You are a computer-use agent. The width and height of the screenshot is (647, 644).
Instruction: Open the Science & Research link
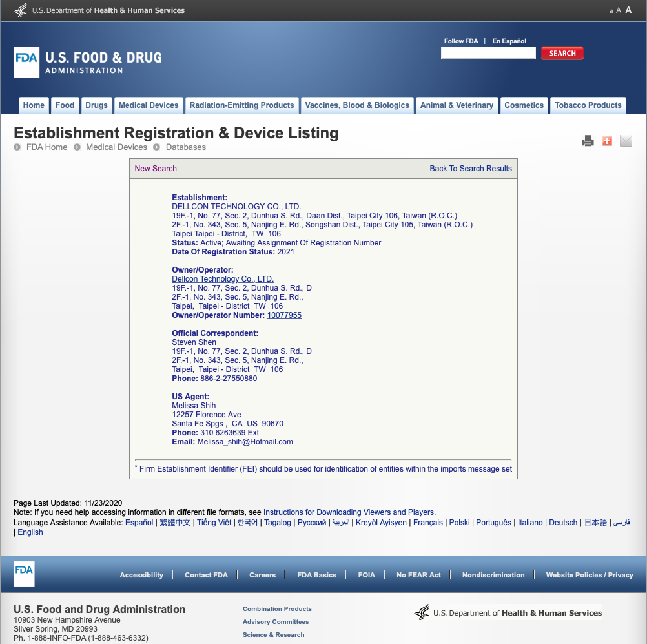tap(274, 634)
